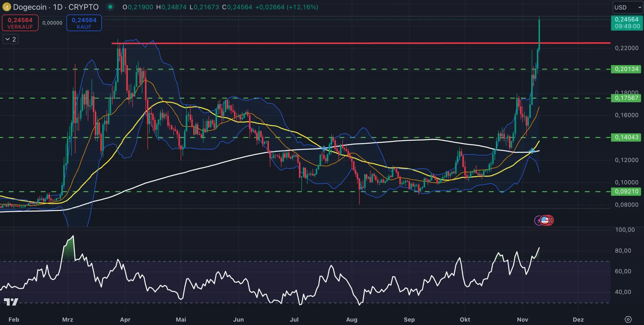The width and height of the screenshot is (644, 325).
Task: Click the Jun label on time axis
Action: click(238, 320)
